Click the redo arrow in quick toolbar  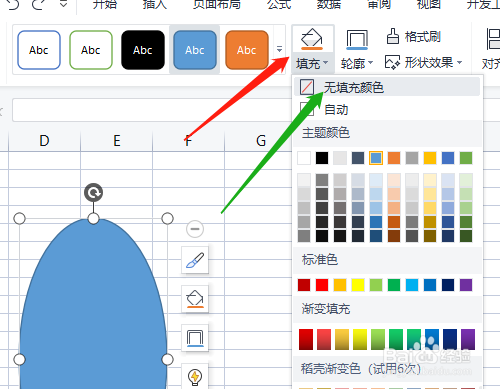pyautogui.click(x=39, y=4)
